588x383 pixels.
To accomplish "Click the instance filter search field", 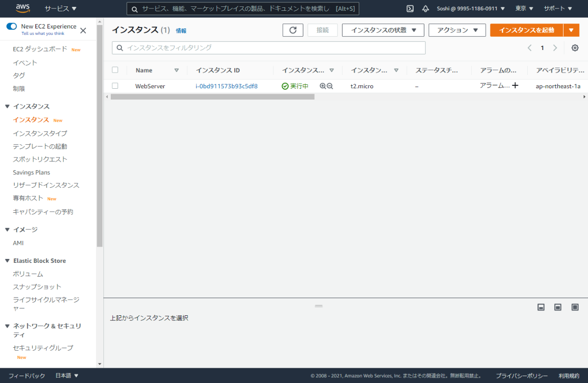I will [269, 48].
